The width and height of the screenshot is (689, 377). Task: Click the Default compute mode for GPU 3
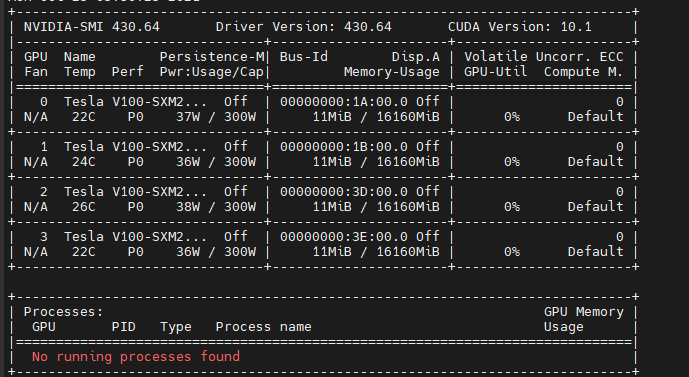[x=595, y=252]
